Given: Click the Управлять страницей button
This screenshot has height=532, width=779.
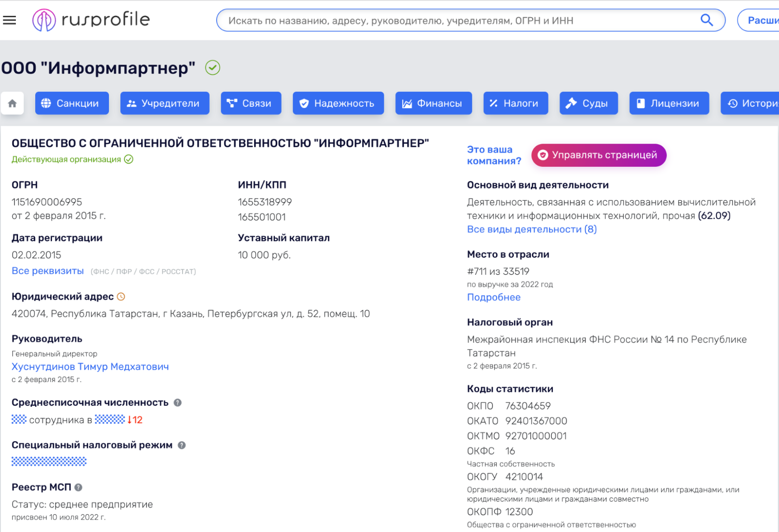Looking at the screenshot, I should 599,155.
